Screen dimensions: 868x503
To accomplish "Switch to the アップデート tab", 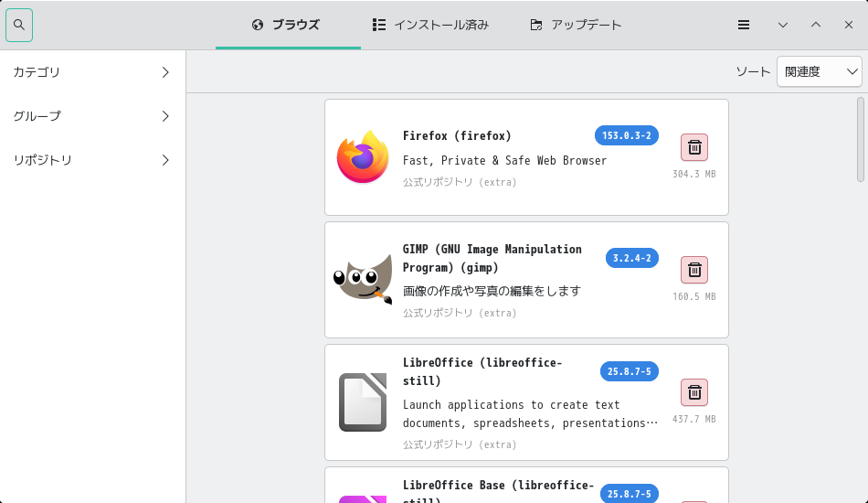I will (x=576, y=25).
